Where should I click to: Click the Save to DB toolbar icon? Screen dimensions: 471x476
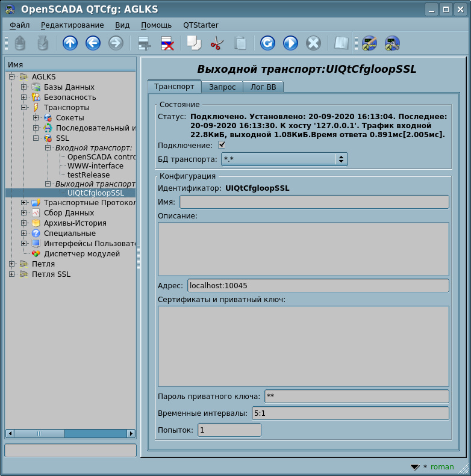coord(43,43)
